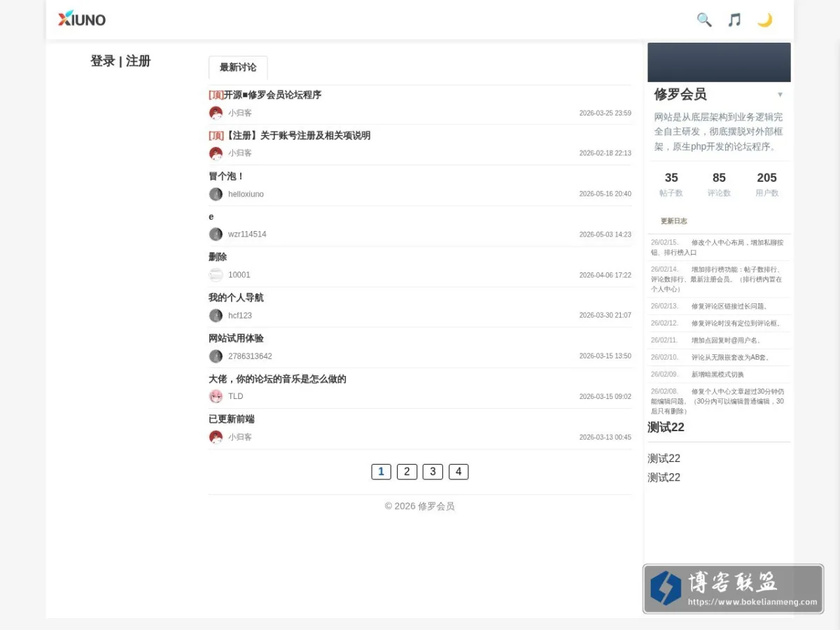This screenshot has height=630, width=840.
Task: Click avatar on 已更新前端 post
Action: [x=216, y=437]
